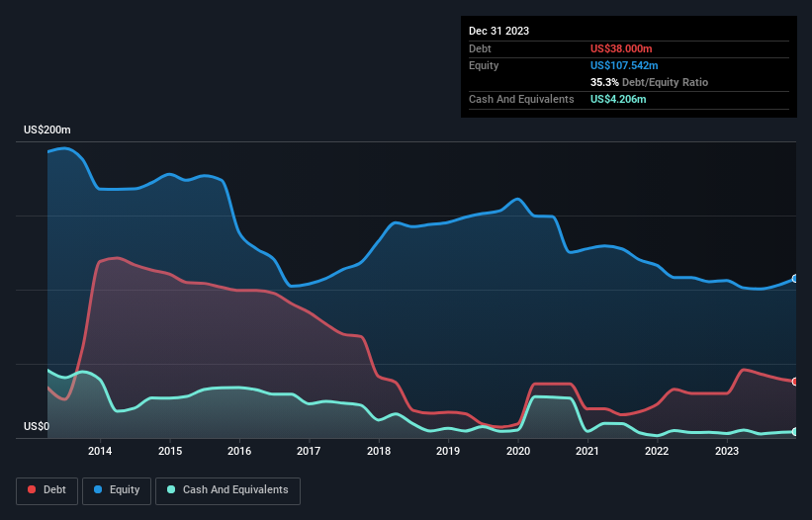Click the 35.3% Debt/Equity Ratio text
This screenshot has width=812, height=520.
pos(649,82)
